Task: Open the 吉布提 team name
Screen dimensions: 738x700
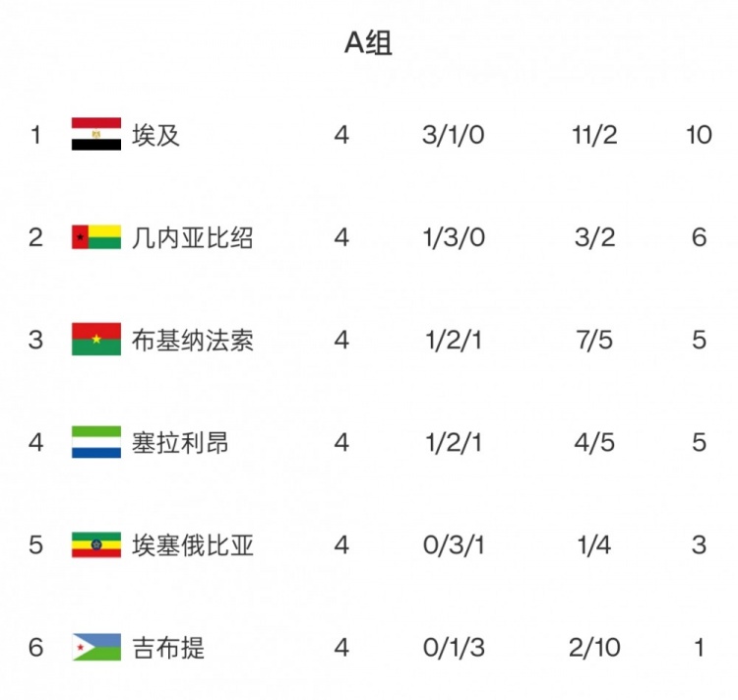Action: click(x=168, y=647)
